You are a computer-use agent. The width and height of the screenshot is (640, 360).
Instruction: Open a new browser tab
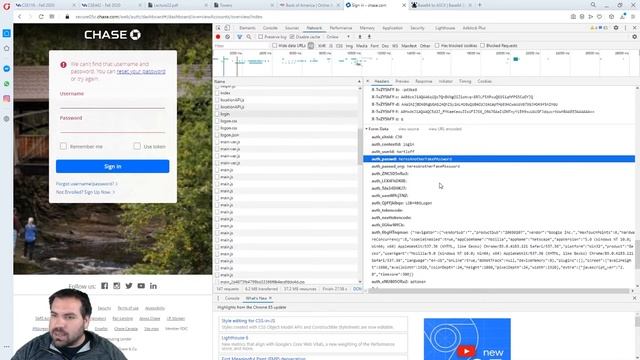coord(480,5)
